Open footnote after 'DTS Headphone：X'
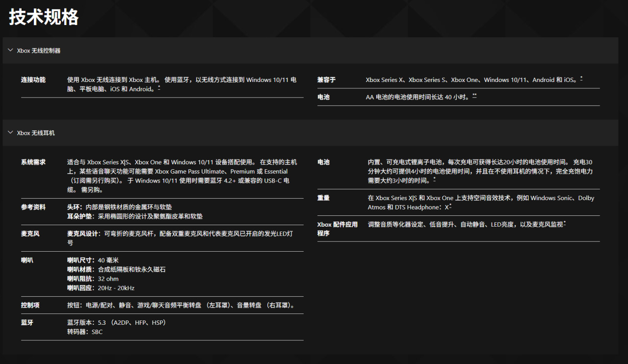 tap(450, 206)
